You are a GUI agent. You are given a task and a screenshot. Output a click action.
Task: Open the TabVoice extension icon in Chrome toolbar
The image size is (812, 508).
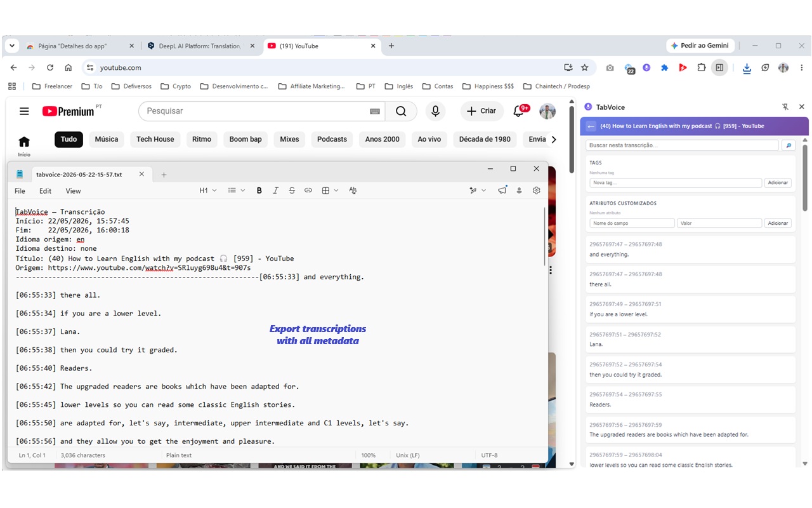[x=646, y=67]
